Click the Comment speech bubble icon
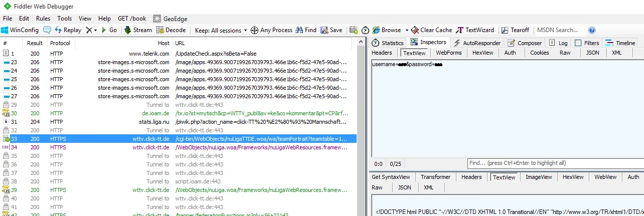 coord(47,30)
